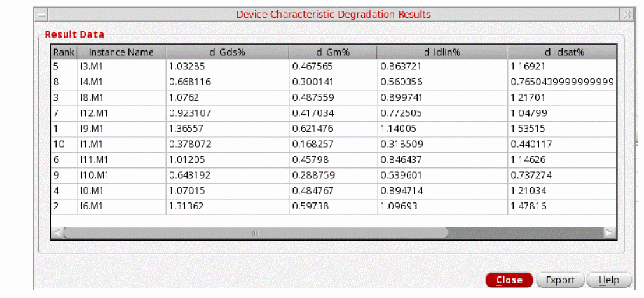
Task: Select the I12.M1 instance cell
Action: click(121, 113)
